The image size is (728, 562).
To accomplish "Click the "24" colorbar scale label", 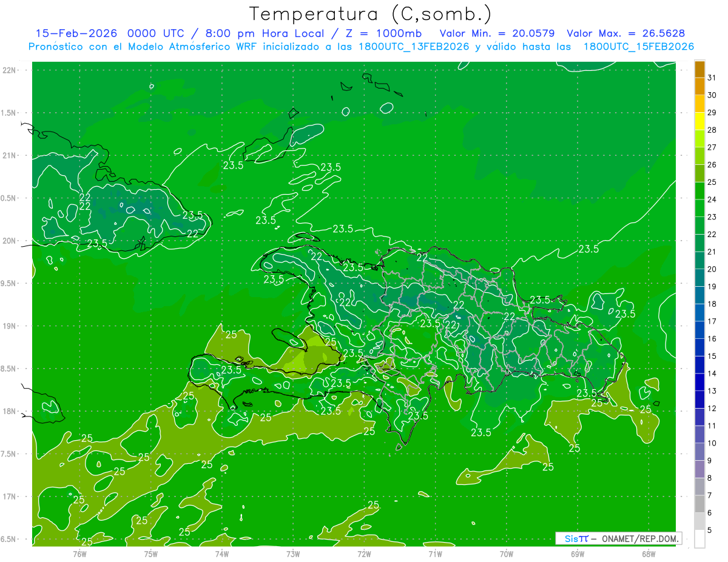I will tap(712, 199).
